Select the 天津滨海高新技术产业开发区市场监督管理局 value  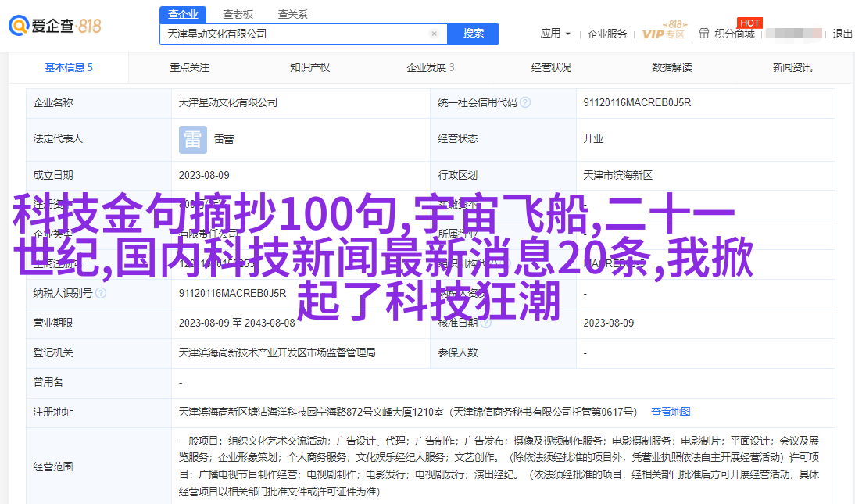pos(277,353)
